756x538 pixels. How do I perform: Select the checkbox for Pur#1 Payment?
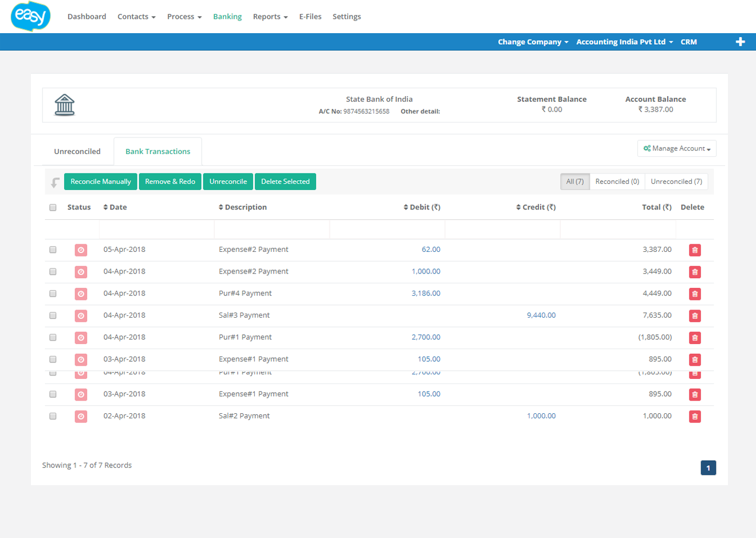coord(53,338)
